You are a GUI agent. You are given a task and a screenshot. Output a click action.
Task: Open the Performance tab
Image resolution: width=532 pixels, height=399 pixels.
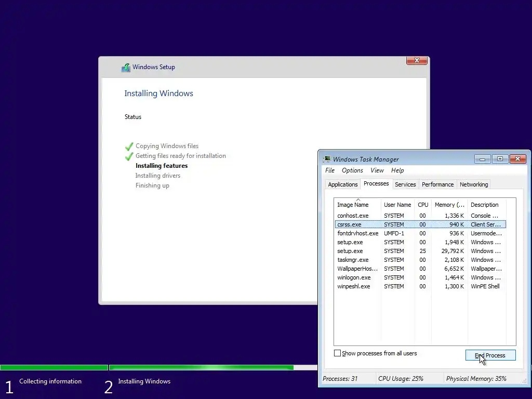[x=437, y=184]
